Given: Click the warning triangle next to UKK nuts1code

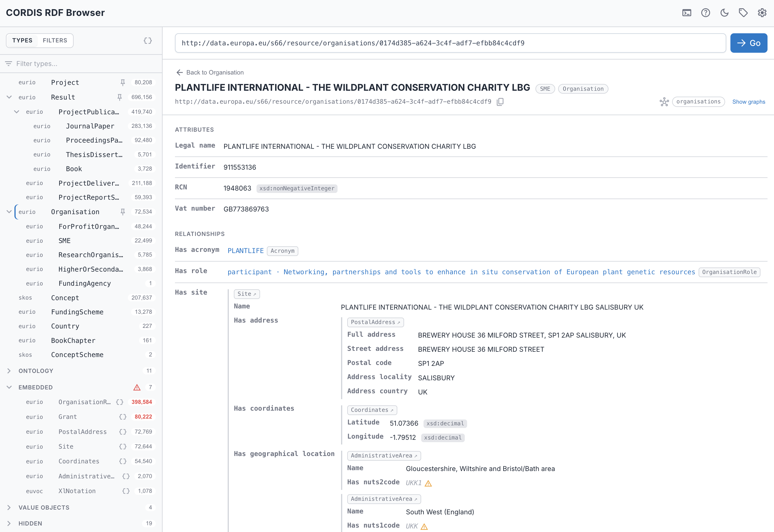Looking at the screenshot, I should pos(424,527).
